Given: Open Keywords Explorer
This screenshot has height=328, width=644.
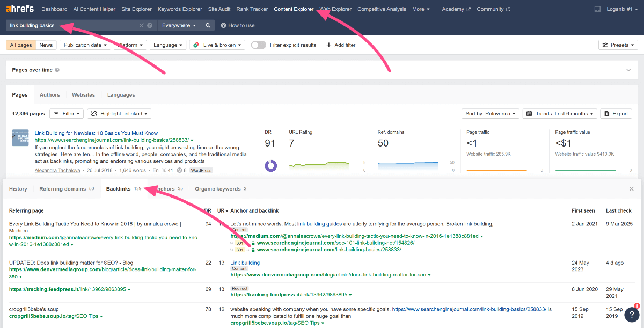Looking at the screenshot, I should click(x=180, y=9).
